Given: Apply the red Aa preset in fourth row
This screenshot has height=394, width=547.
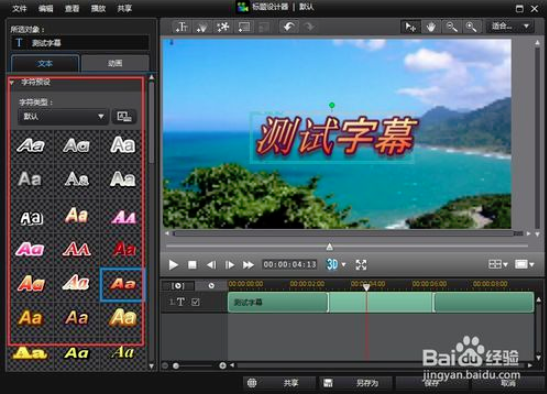Looking at the screenshot, I should 124,248.
